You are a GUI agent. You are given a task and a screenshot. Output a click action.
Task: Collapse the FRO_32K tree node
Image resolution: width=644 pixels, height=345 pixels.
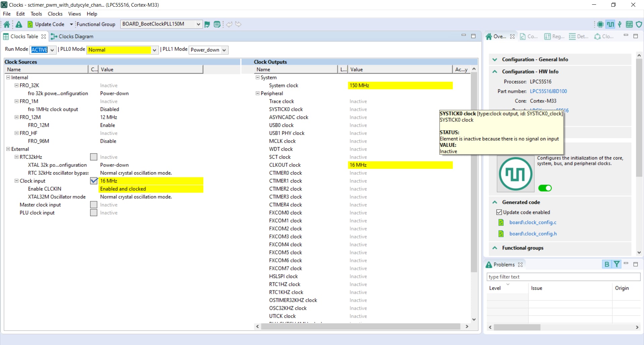pyautogui.click(x=16, y=85)
